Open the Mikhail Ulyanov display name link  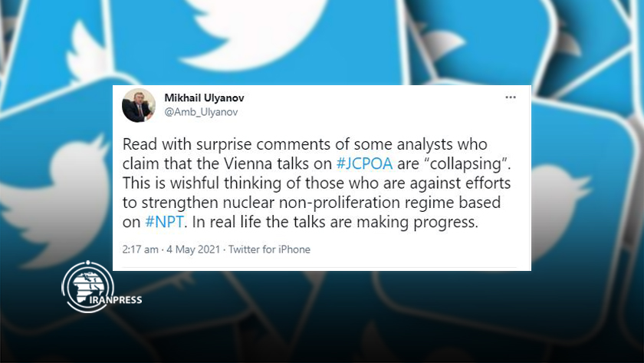(204, 97)
